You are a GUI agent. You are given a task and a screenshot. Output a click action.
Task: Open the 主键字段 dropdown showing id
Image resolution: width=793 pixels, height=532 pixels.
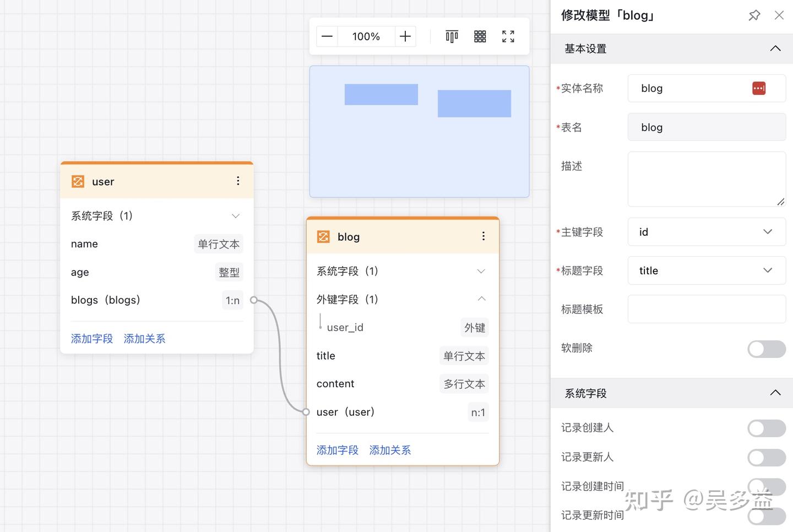click(707, 232)
